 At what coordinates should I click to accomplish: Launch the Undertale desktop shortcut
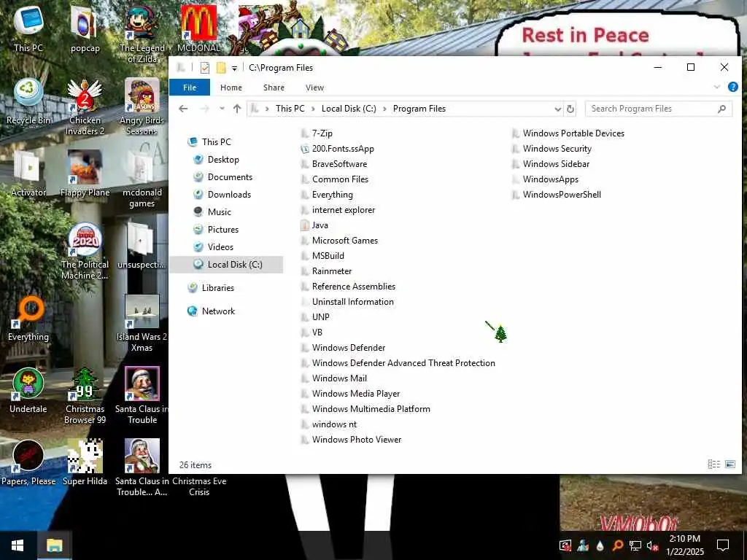pyautogui.click(x=28, y=391)
